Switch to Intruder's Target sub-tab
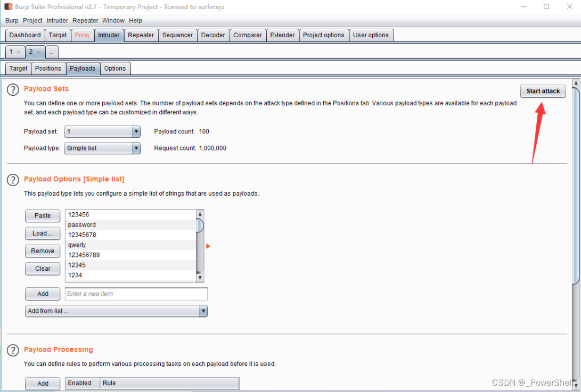 (18, 69)
